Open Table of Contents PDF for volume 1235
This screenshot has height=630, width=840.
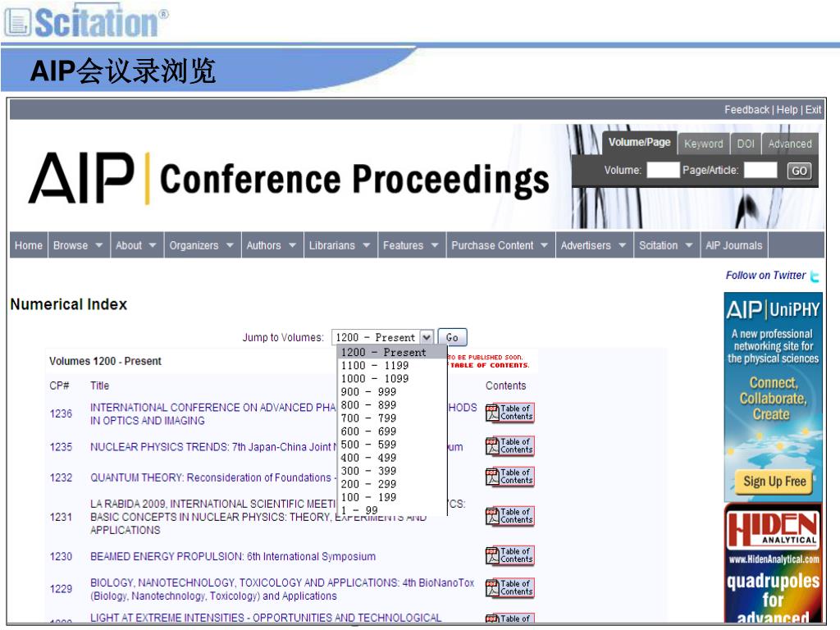coord(509,446)
